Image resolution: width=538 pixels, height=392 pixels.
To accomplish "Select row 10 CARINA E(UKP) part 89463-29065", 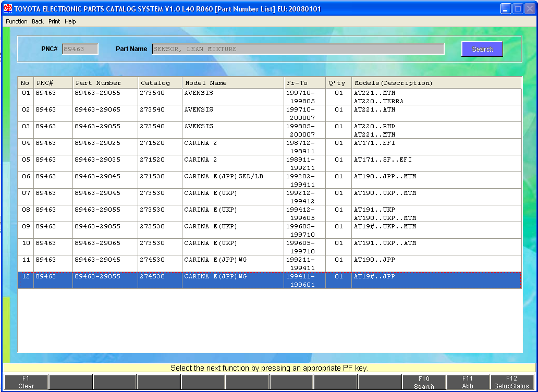I will point(209,247).
